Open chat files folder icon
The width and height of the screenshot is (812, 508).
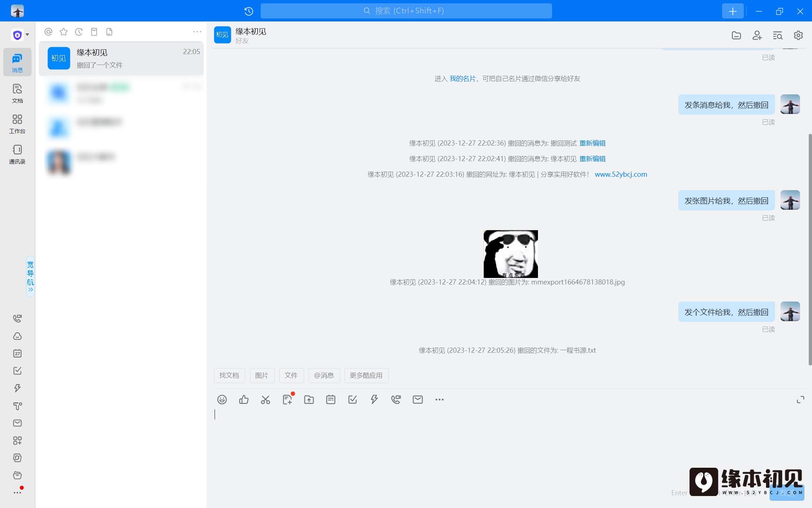point(736,35)
